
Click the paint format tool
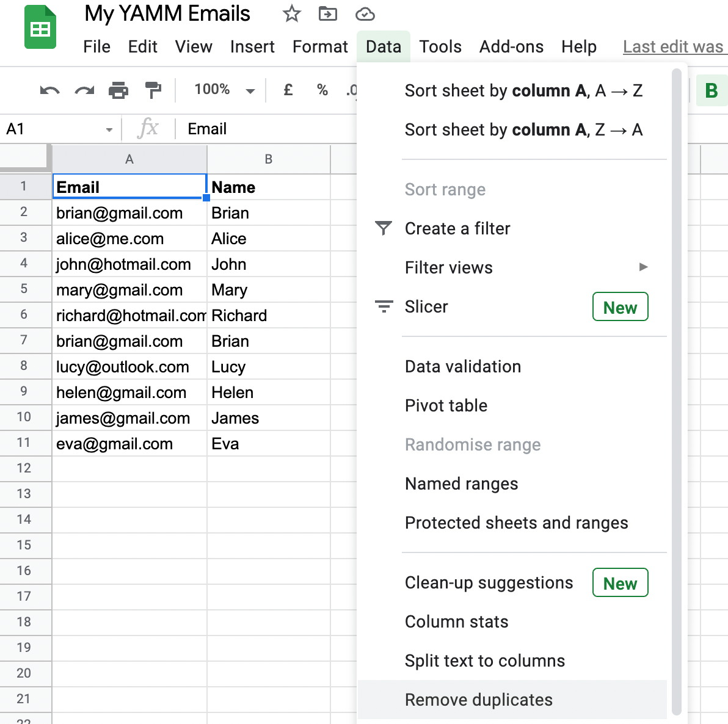153,90
